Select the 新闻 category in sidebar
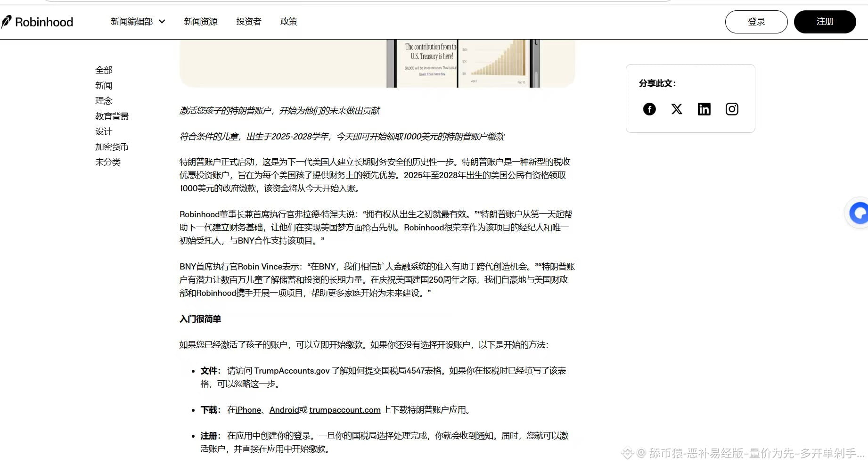The image size is (868, 465). point(104,86)
